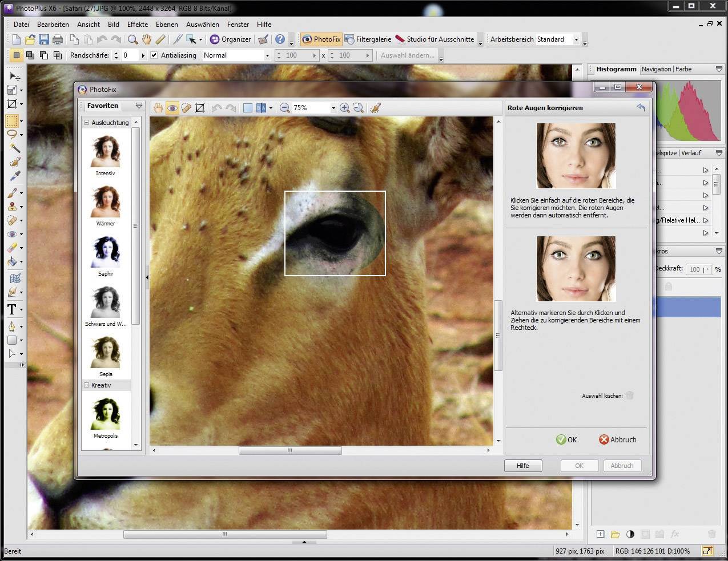The width and height of the screenshot is (728, 561).
Task: Click the Hilfe button in PhotoFix
Action: pyautogui.click(x=523, y=466)
